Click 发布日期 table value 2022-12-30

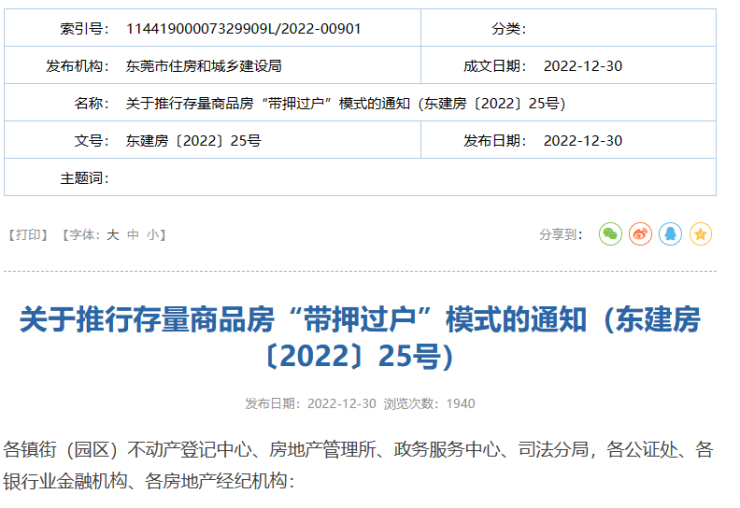pyautogui.click(x=583, y=141)
